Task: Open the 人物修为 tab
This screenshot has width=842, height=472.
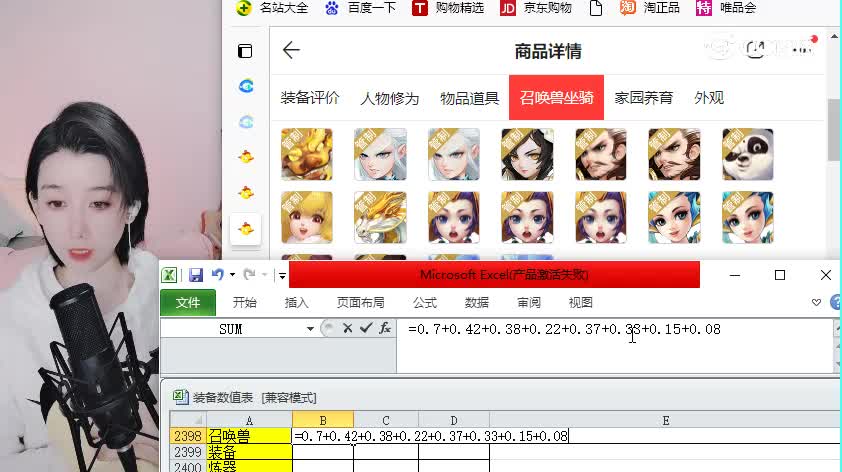Action: click(x=389, y=98)
